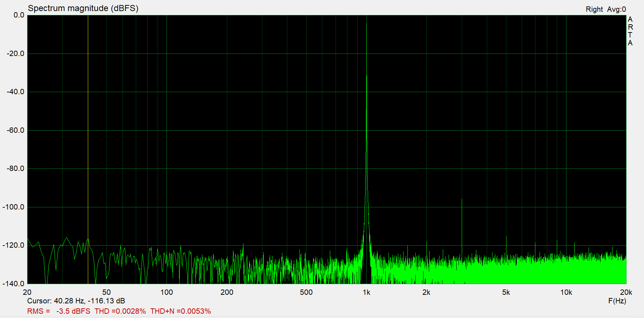Click the 0.0 dB axis label
The height and width of the screenshot is (318, 644).
(19, 15)
